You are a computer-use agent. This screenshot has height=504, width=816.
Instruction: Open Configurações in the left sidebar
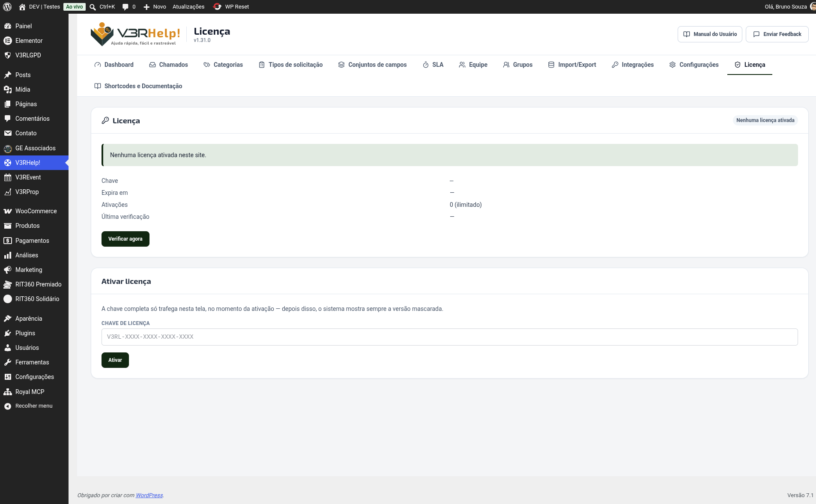(x=34, y=377)
